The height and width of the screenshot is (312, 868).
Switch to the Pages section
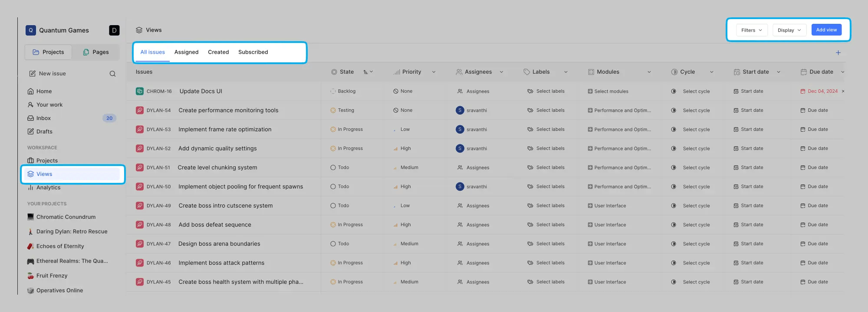click(x=96, y=52)
